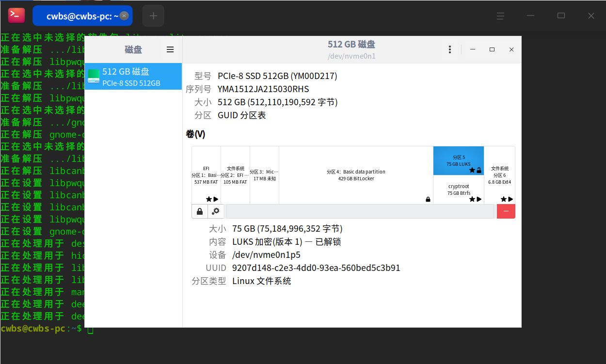Click the GUID 分区表 partitioning value
The image size is (606, 364).
242,115
